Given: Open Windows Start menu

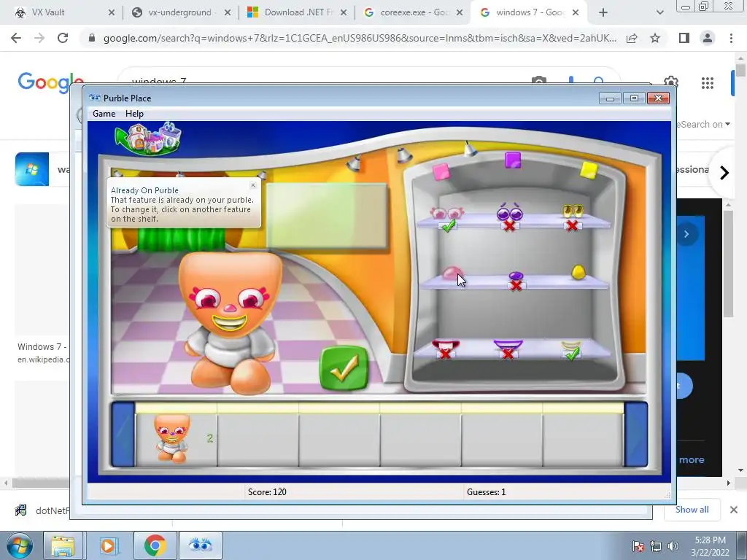Looking at the screenshot, I should click(x=20, y=545).
